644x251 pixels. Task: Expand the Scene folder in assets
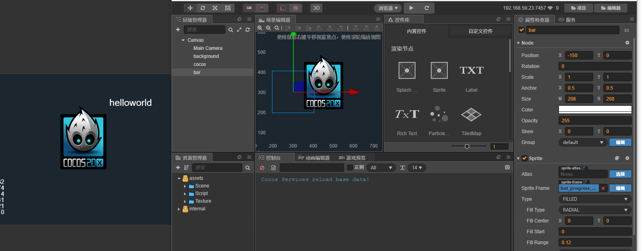[185, 186]
